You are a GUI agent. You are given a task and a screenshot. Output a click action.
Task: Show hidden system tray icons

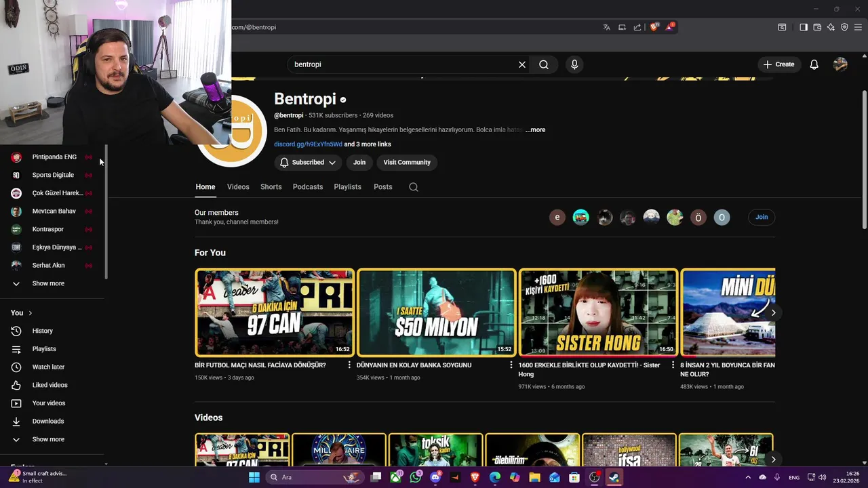[748, 477]
